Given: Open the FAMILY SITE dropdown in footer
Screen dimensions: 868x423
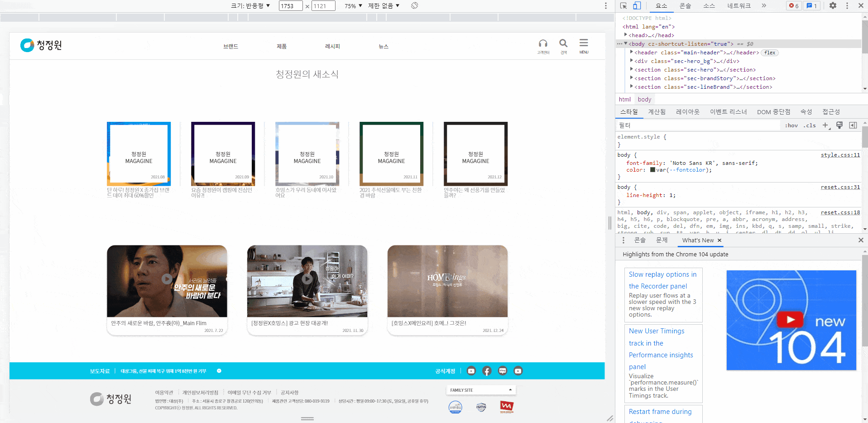Looking at the screenshot, I should 481,390.
